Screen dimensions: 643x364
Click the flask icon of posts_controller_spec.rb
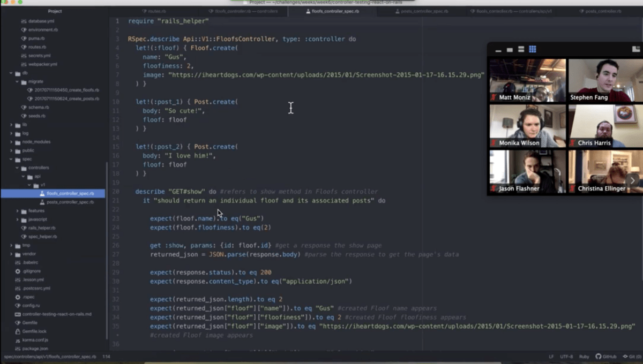[x=42, y=202]
